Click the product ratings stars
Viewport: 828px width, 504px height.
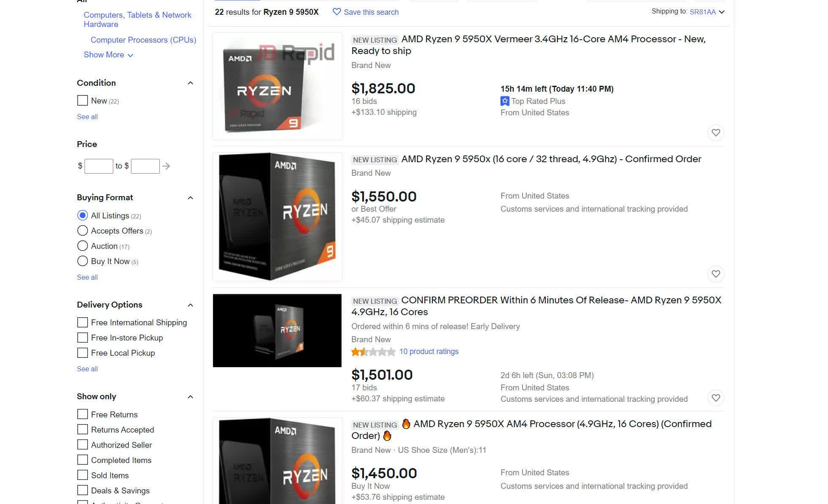coord(373,351)
